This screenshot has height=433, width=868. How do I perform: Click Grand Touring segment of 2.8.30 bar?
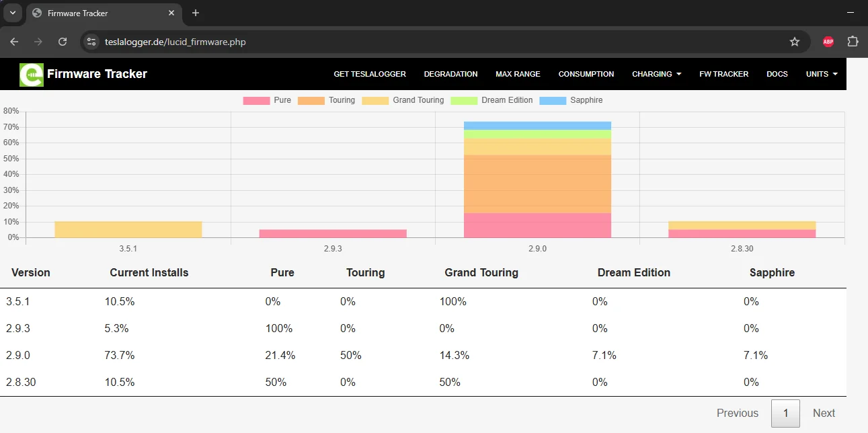click(742, 225)
